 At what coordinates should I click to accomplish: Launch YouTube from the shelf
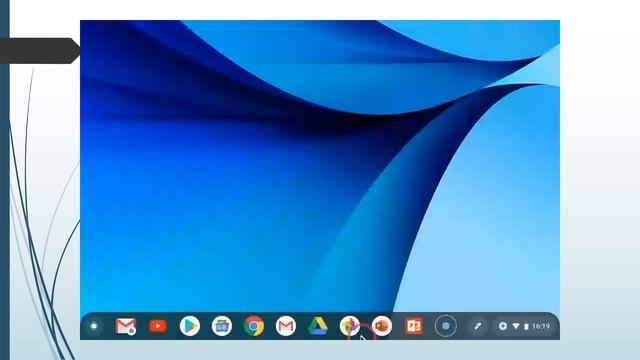click(158, 326)
